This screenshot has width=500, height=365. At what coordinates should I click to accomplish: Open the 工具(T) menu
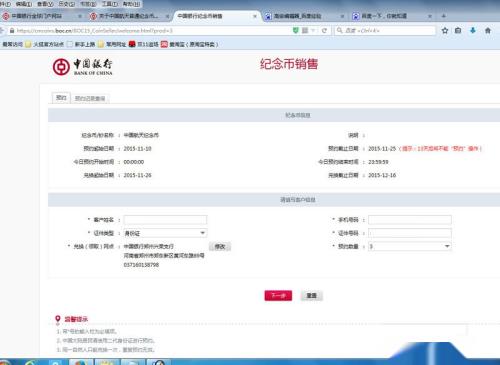click(x=109, y=4)
